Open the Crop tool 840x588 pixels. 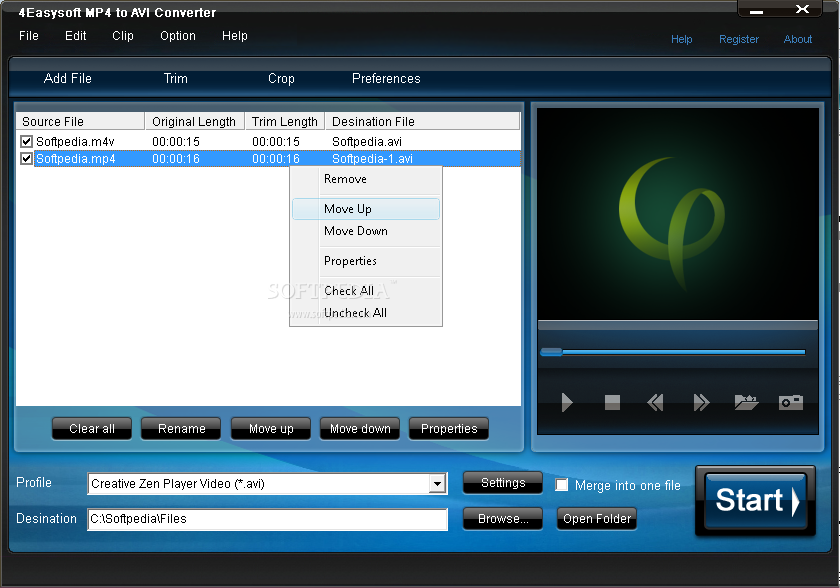[281, 79]
